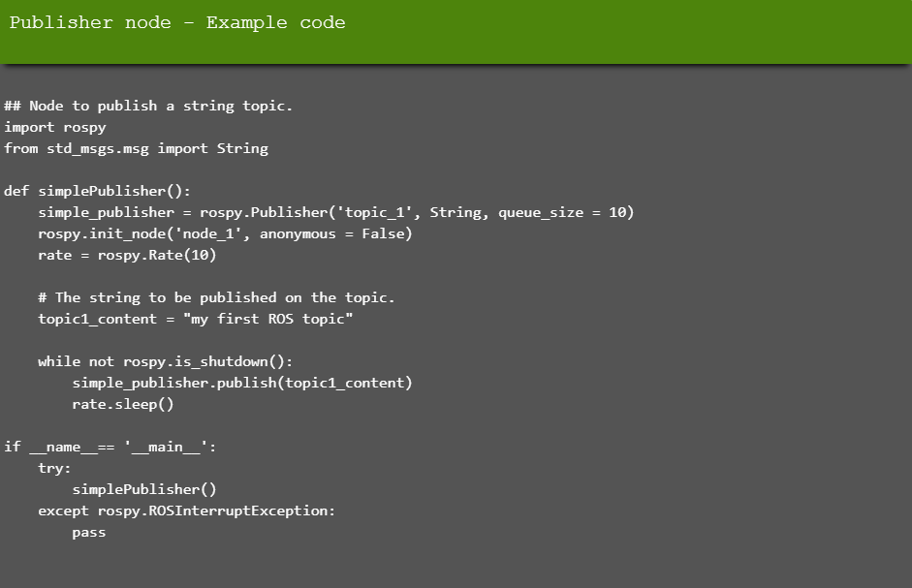The height and width of the screenshot is (588, 912).
Task: Click the rospy.init_node('node_1') line
Action: pos(225,233)
